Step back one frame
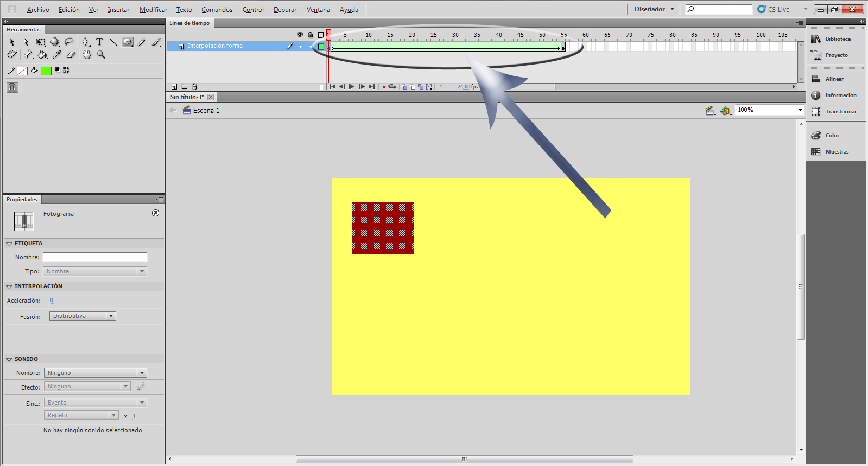Screen dimensions: 868x466 coord(342,87)
